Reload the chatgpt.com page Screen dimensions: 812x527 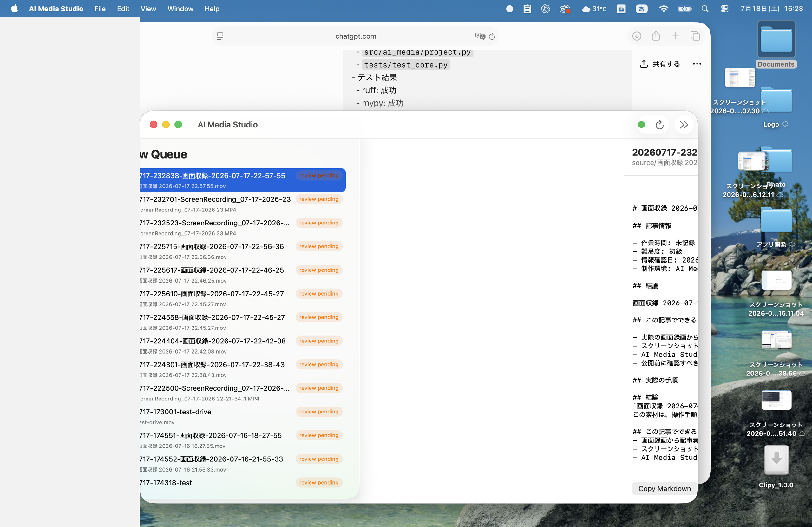(x=492, y=36)
